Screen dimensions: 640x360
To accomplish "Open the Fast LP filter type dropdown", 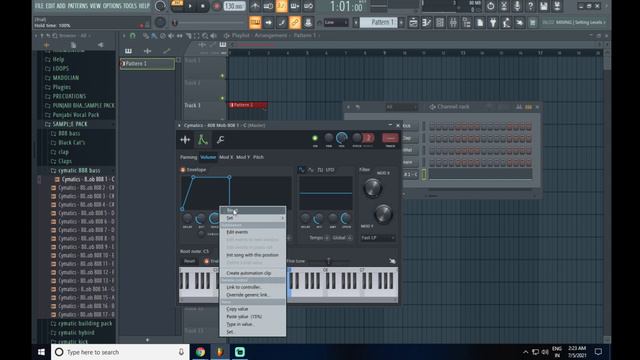I will point(378,238).
